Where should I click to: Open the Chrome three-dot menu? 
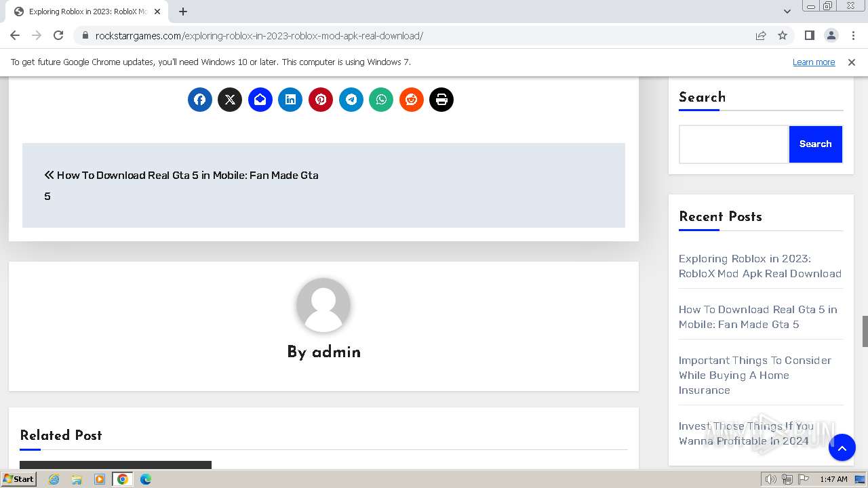(x=852, y=35)
